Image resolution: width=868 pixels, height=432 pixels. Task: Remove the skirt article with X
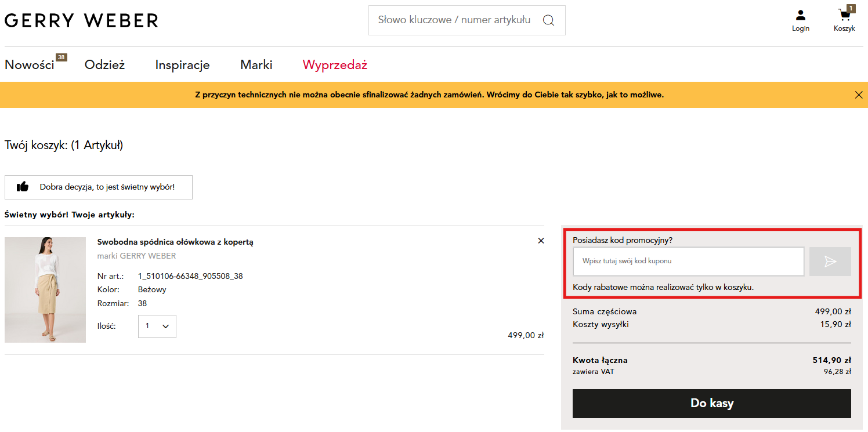point(541,241)
